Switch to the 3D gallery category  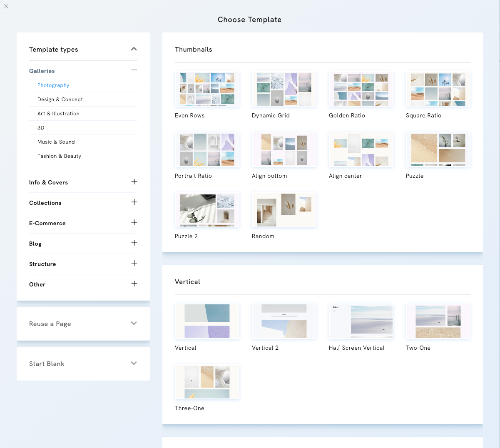(40, 127)
